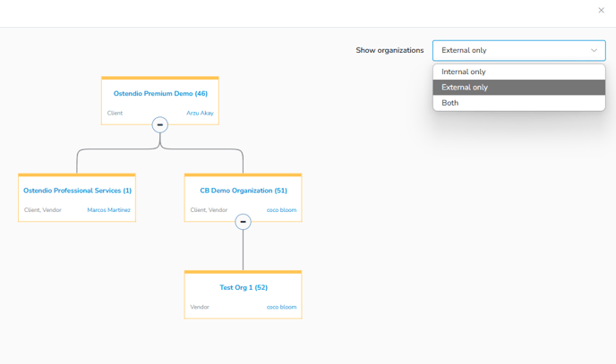Click Client, Vendor on Ostendio Professional Services
Screen dimensions: 616x364
43,210
